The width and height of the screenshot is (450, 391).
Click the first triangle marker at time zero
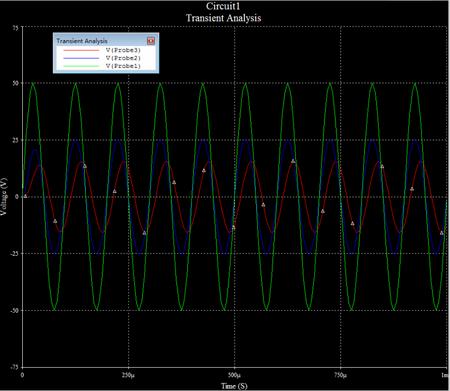(x=25, y=196)
